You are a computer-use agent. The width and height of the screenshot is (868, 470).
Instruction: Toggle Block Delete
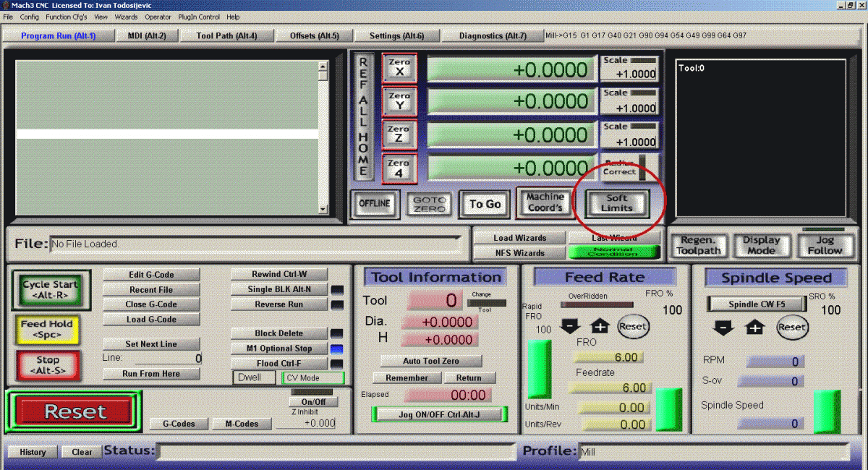click(279, 333)
